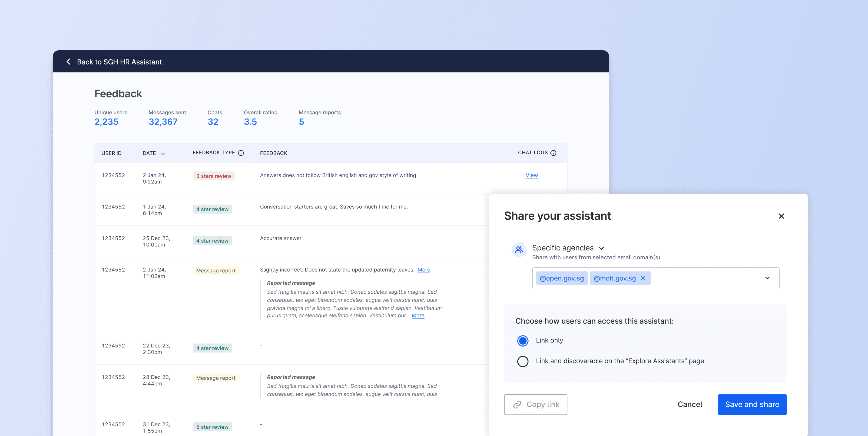The image size is (868, 436).
Task: Close the Share your assistant dialog
Action: 782,216
